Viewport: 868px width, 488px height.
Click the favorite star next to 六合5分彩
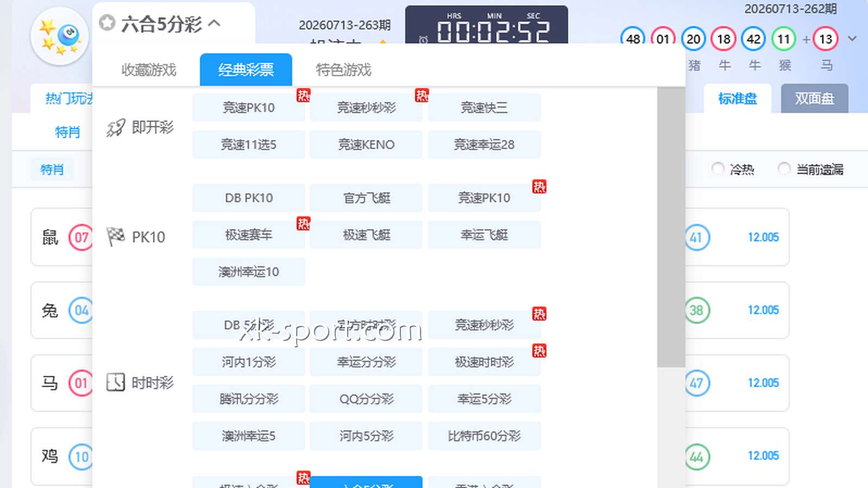(x=107, y=23)
